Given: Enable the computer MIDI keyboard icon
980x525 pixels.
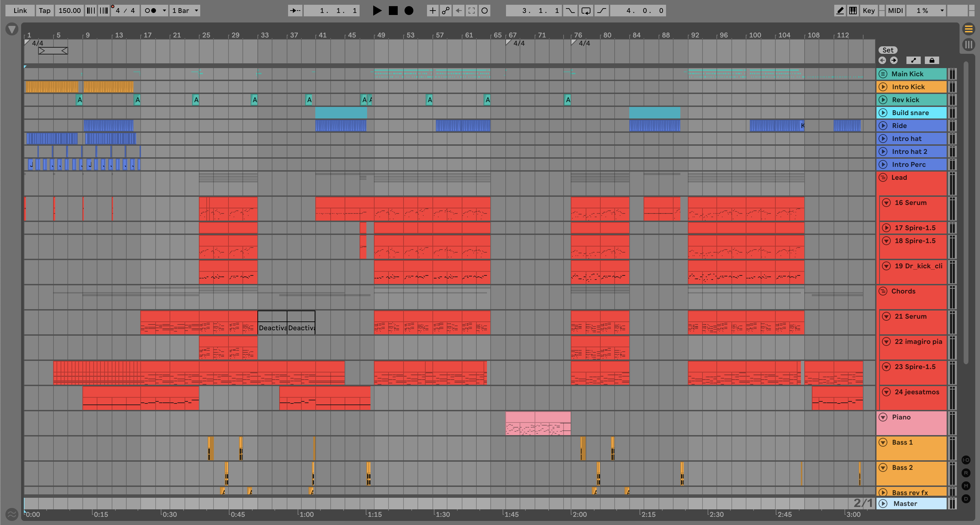Looking at the screenshot, I should [853, 11].
